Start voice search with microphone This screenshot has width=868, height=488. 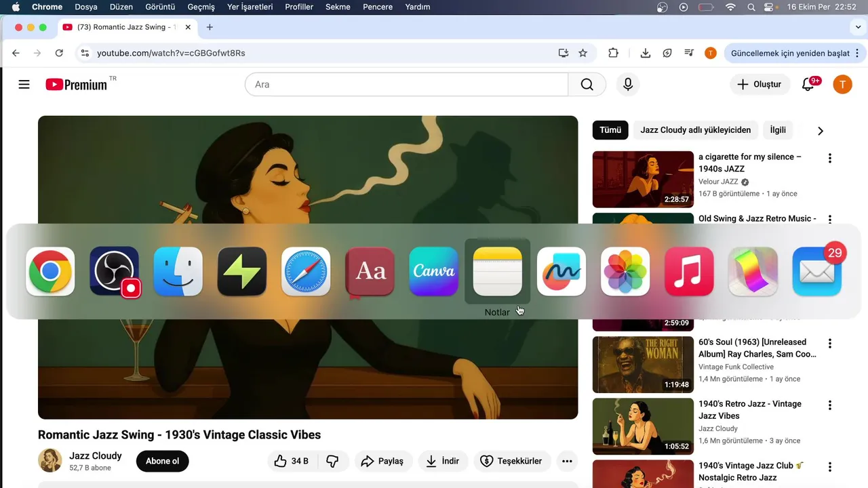[x=628, y=85]
